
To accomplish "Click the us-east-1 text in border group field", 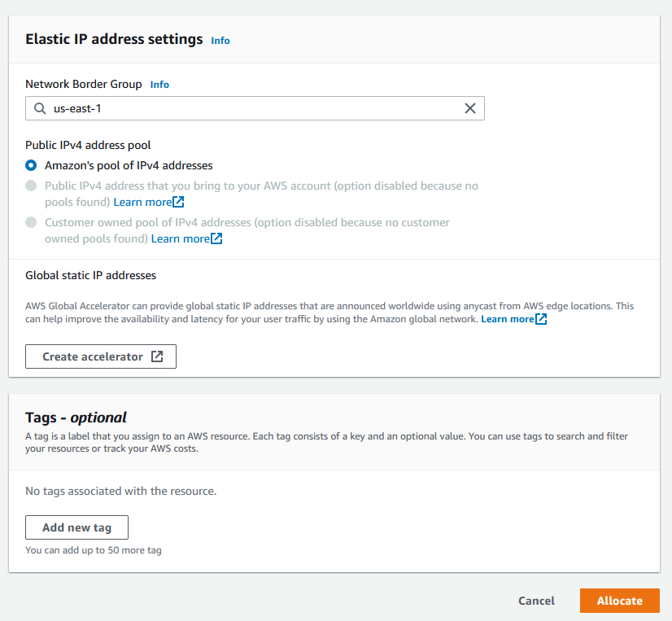I will (77, 109).
